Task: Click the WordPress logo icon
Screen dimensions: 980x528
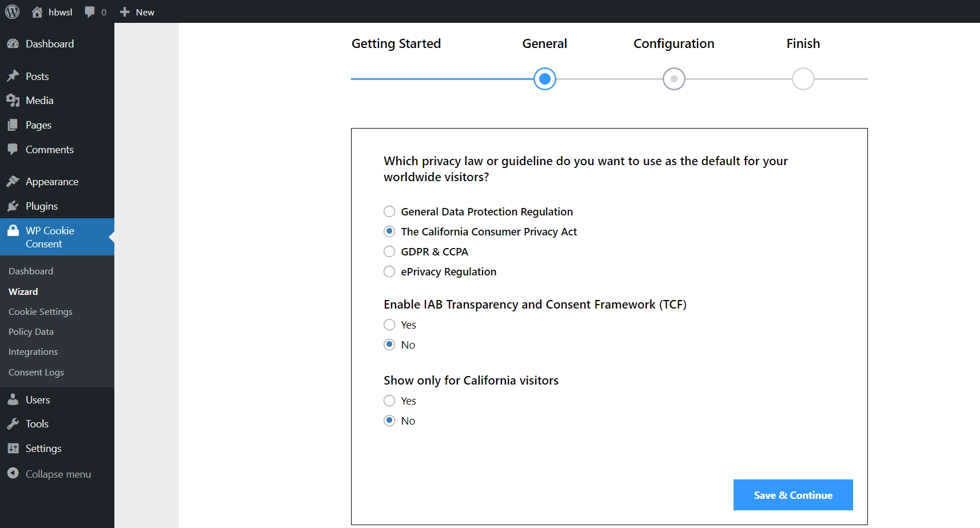Action: (12, 12)
